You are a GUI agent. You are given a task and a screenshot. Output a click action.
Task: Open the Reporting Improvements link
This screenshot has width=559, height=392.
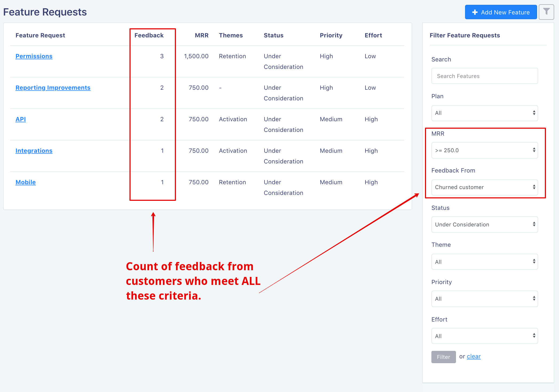pyautogui.click(x=53, y=88)
